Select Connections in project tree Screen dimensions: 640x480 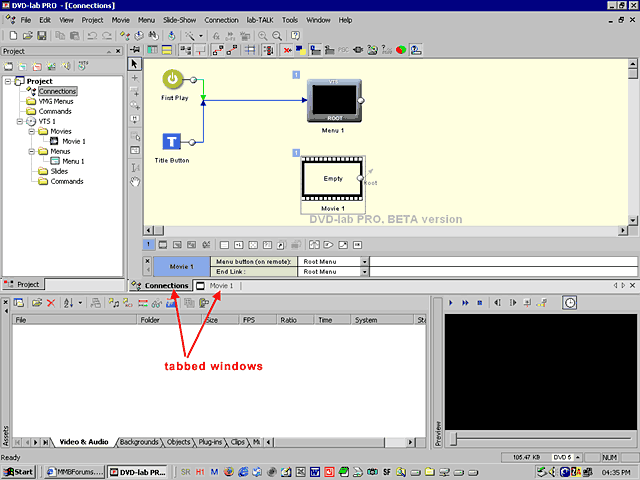pos(58,91)
